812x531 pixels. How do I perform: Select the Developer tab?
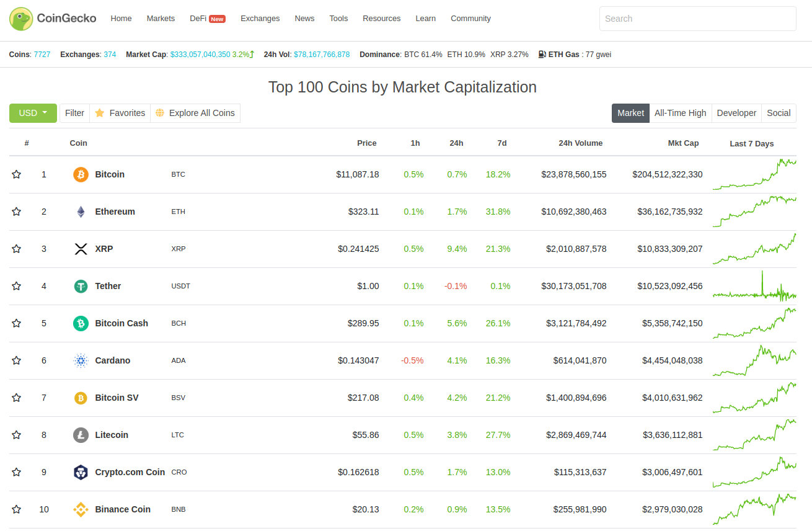[x=736, y=113]
